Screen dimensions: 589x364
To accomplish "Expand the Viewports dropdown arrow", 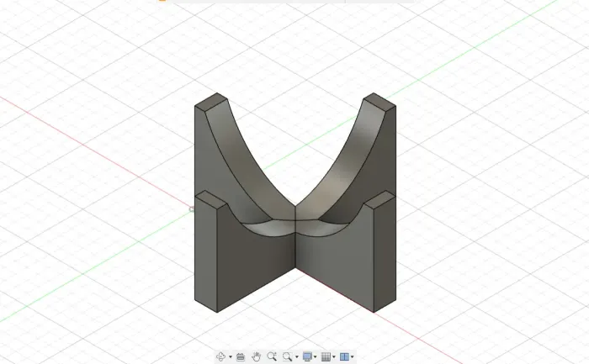I will [353, 357].
